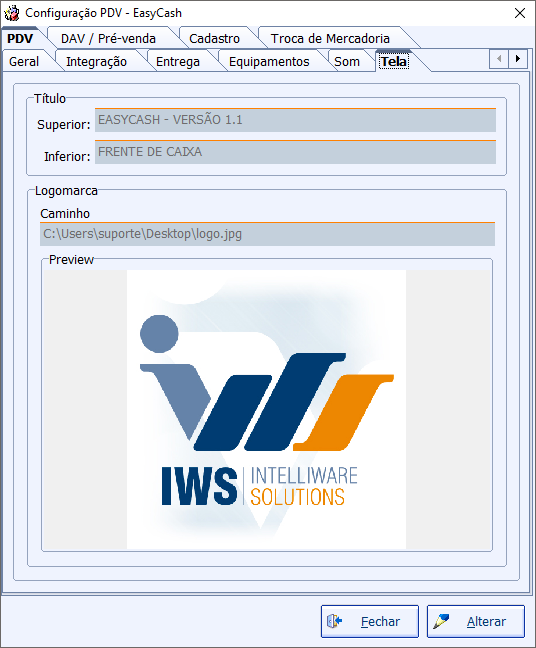Click the Preview group label
The width and height of the screenshot is (536, 648).
[71, 260]
